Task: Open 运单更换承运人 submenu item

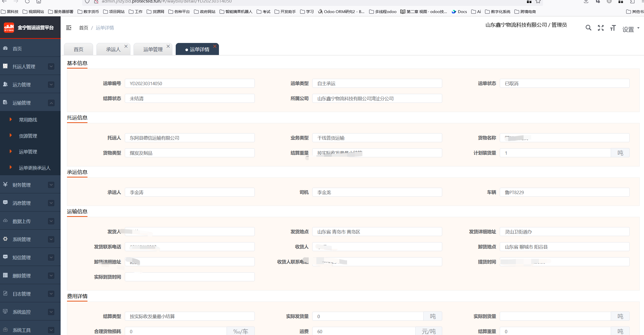Action: [x=35, y=168]
